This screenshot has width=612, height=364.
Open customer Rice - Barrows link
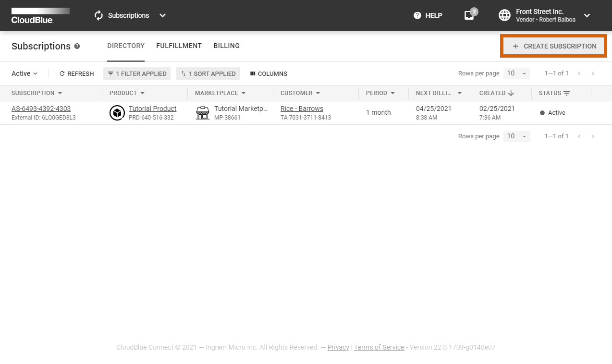pyautogui.click(x=302, y=109)
